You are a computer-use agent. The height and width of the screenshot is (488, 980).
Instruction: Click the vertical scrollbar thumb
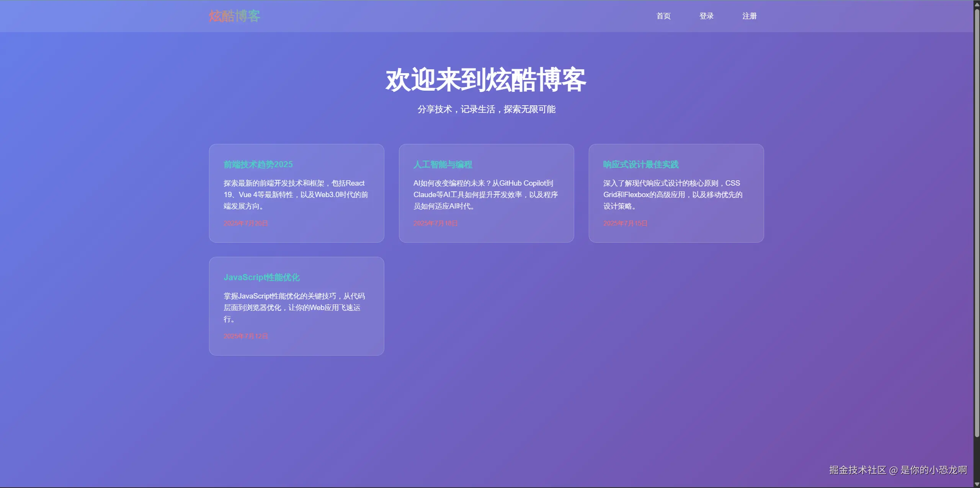click(x=977, y=222)
